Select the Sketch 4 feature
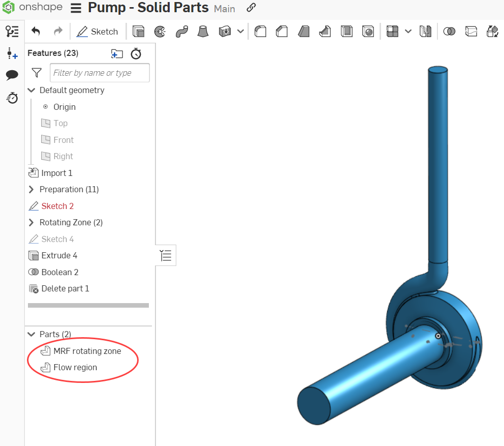The image size is (504, 446). point(57,239)
